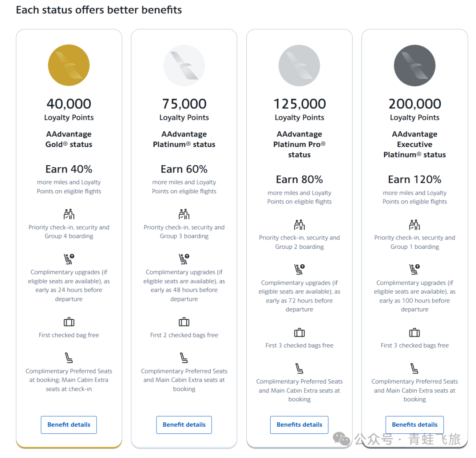
Task: Click the dark Executive Platinum status badge
Action: tap(415, 66)
